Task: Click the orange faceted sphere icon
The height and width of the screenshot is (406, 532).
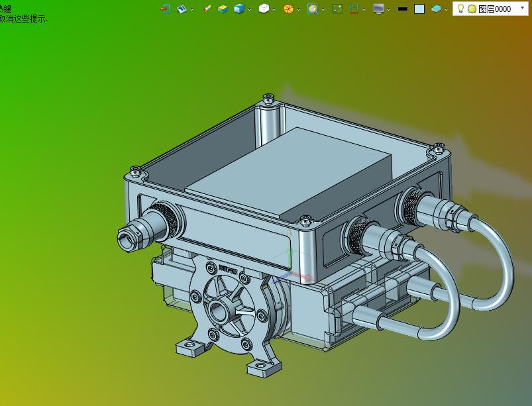Action: tap(288, 9)
